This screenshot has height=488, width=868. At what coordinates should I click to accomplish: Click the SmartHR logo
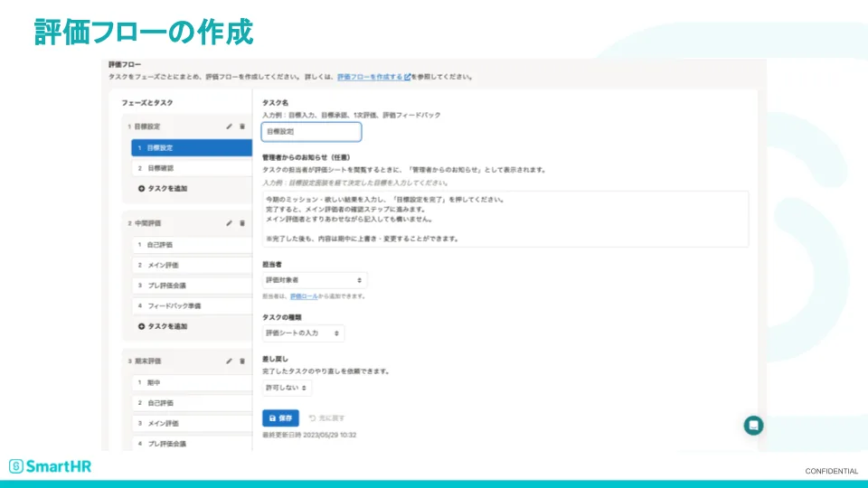pos(50,466)
